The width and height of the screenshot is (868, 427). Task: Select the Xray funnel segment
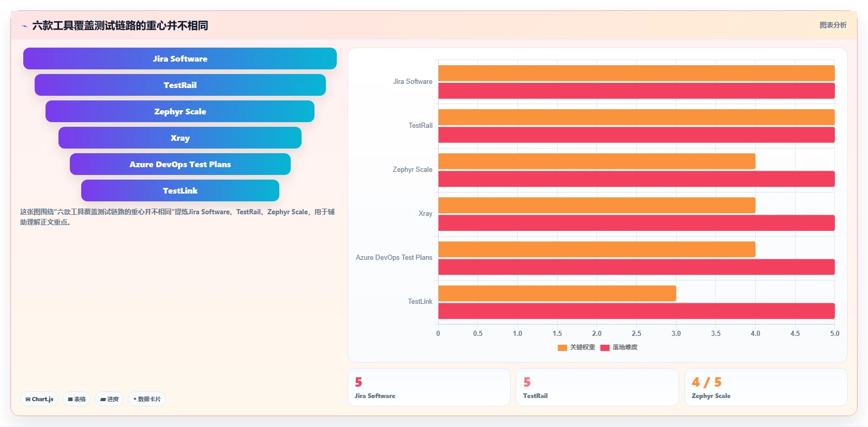180,138
